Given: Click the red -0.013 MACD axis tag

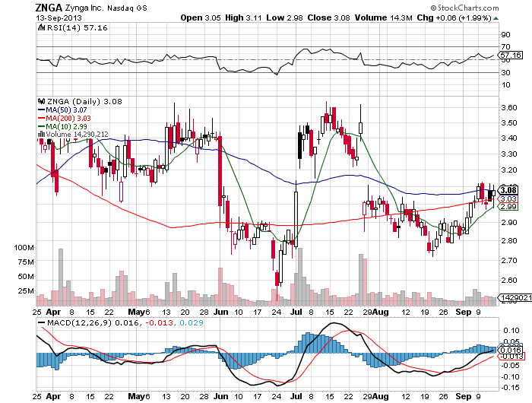Looking at the screenshot, I should 511,356.
